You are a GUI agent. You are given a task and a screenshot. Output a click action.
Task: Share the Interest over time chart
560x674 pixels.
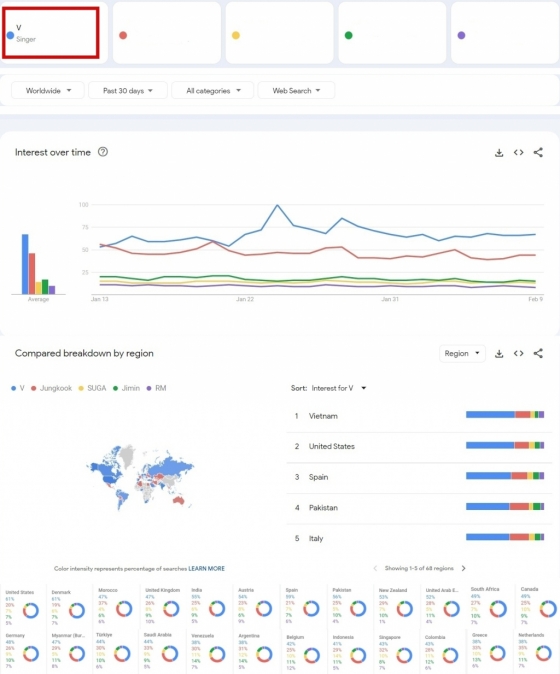click(x=538, y=152)
